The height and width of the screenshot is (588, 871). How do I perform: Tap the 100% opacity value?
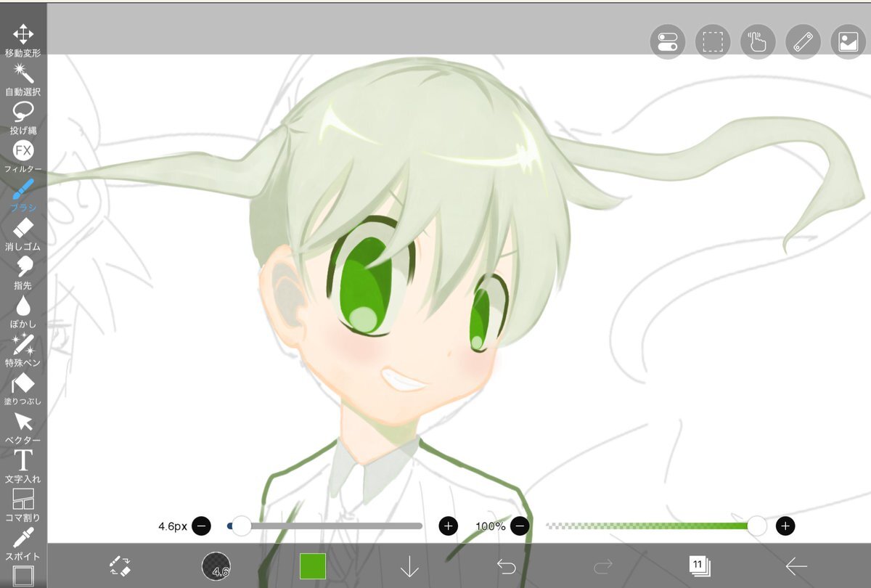click(x=491, y=526)
